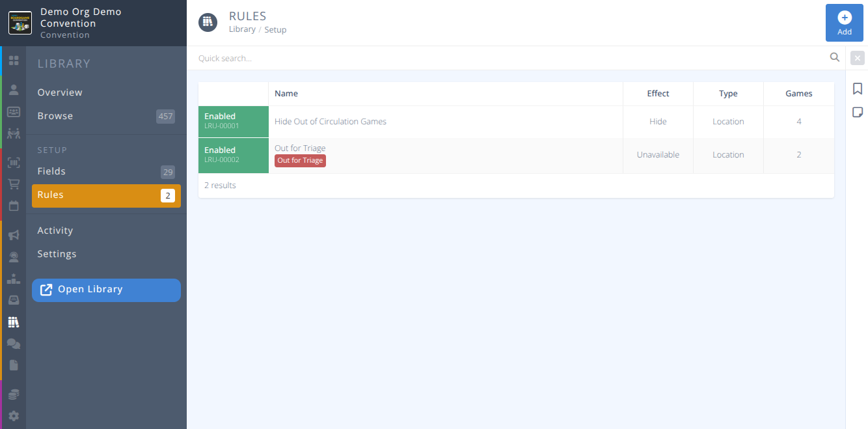The height and width of the screenshot is (429, 868).
Task: Open the Activity section
Action: pyautogui.click(x=55, y=230)
